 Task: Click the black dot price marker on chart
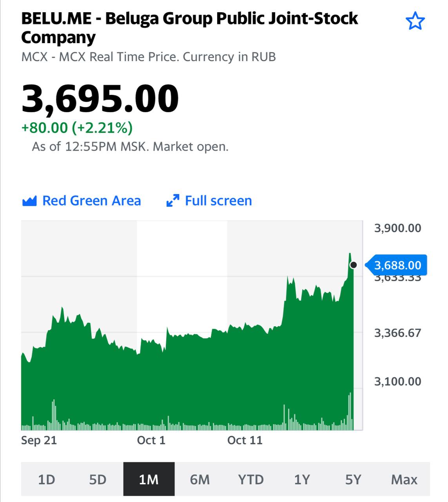click(353, 265)
